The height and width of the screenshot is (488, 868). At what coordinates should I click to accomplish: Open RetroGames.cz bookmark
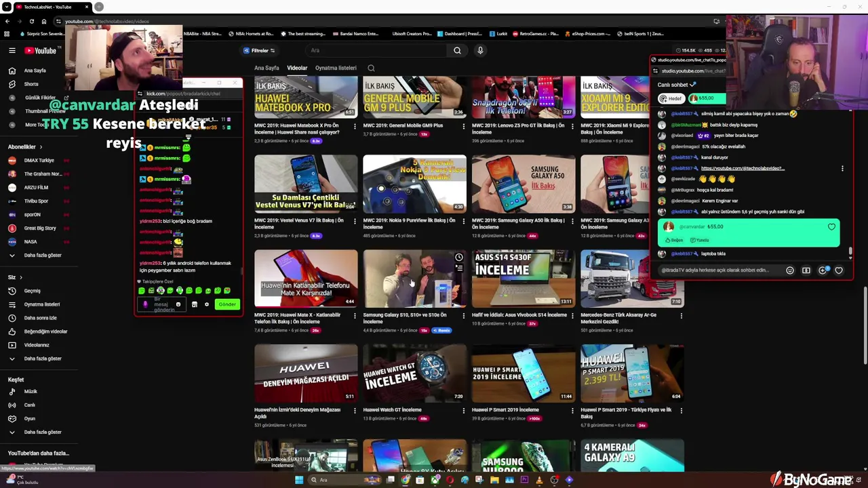point(536,34)
